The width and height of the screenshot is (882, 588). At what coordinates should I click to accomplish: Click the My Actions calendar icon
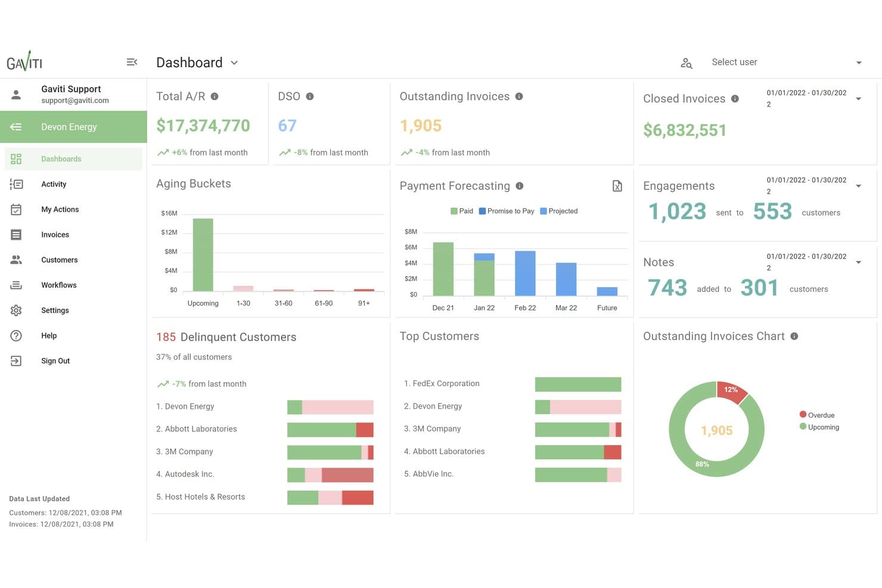click(x=16, y=209)
